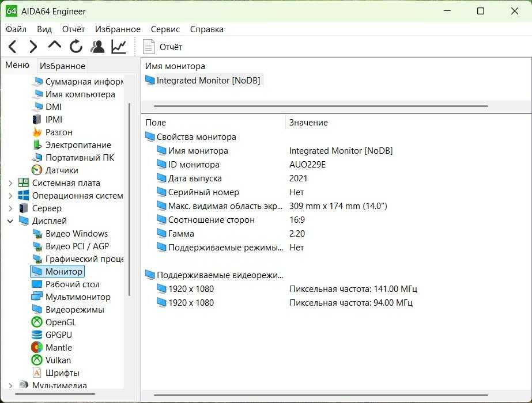532x403 pixels.
Task: Expand the Системная плата node
Action: pyautogui.click(x=10, y=183)
